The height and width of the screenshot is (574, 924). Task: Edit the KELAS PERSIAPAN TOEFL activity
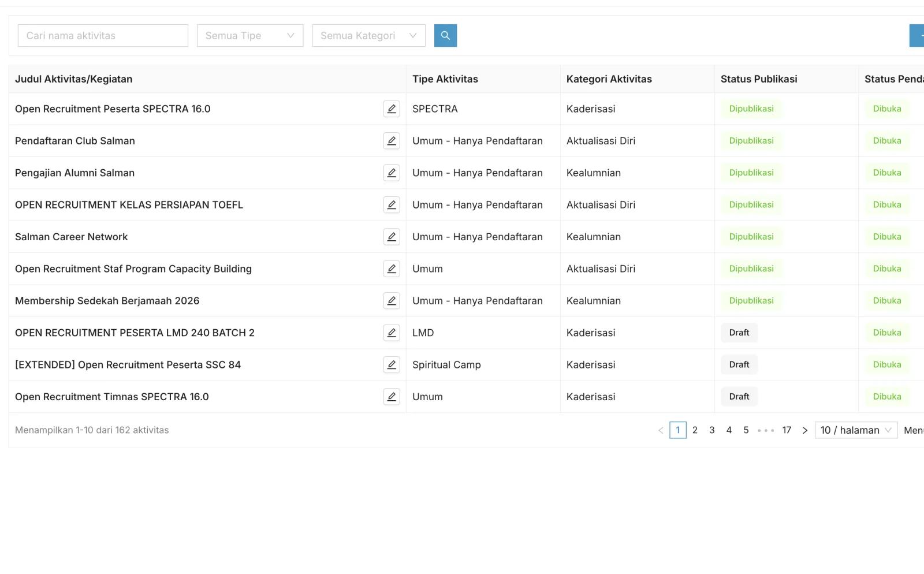[392, 205]
